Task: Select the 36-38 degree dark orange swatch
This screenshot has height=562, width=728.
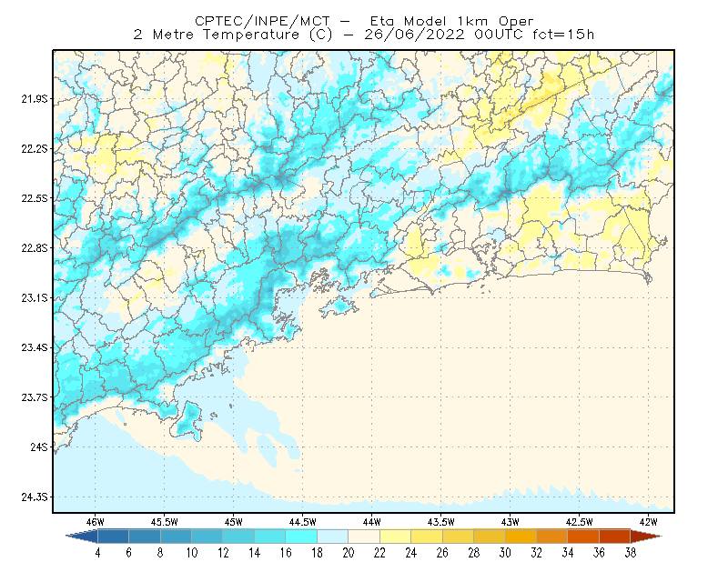Action: click(x=615, y=537)
